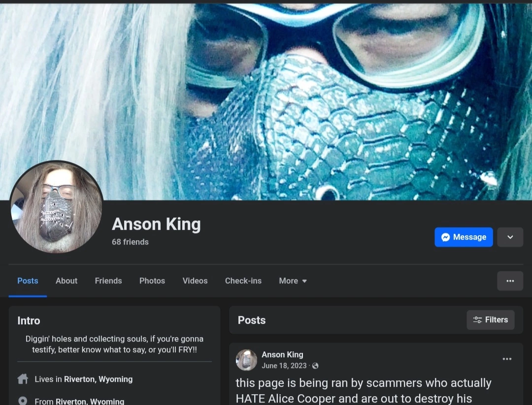Open the small post author avatar
Image resolution: width=532 pixels, height=405 pixels.
246,360
